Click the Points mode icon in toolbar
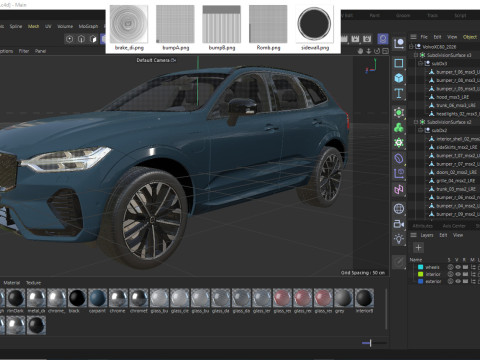Screen dimensions: 480x360 pos(69,39)
